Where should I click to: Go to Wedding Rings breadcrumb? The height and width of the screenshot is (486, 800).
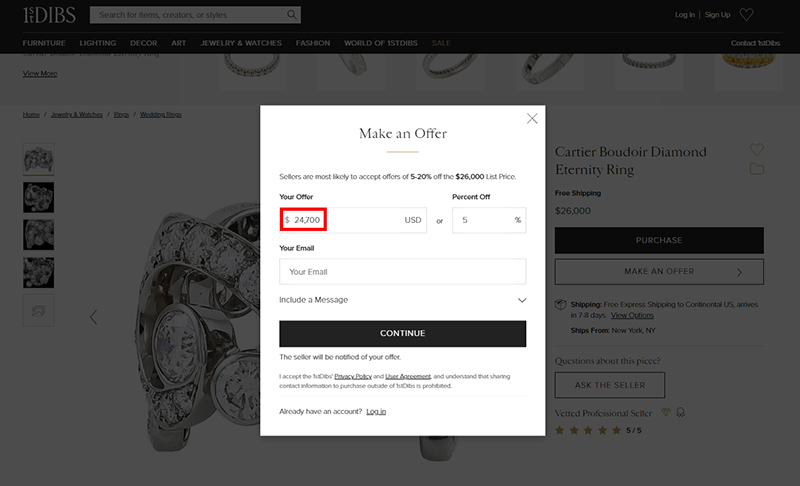click(161, 114)
